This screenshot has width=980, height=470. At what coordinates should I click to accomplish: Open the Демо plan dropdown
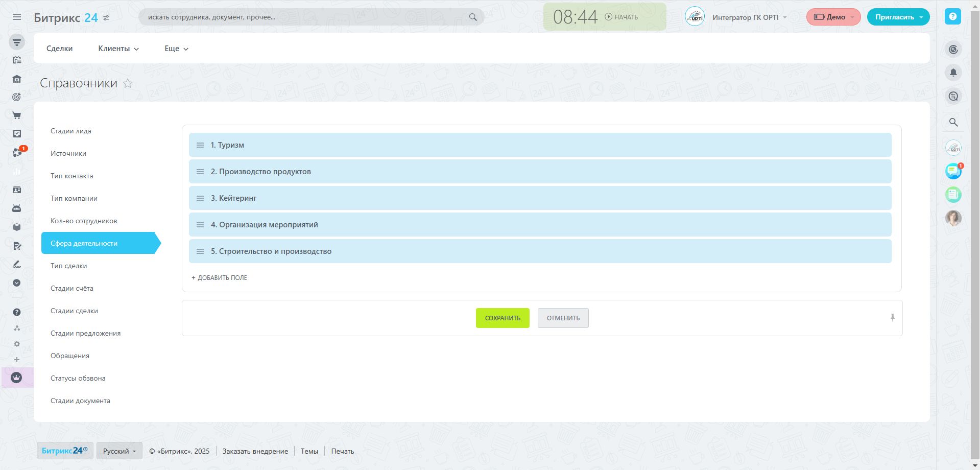coord(833,17)
